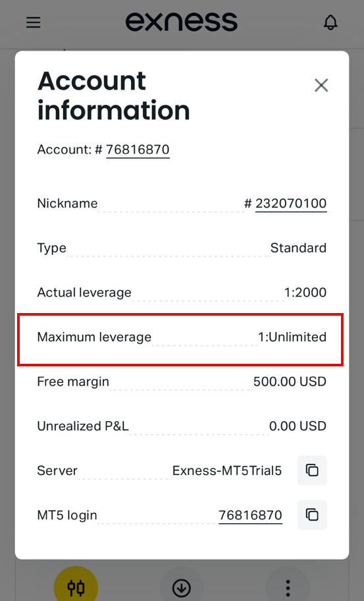
Task: Click the Free margin 500.00 USD value
Action: (x=290, y=382)
